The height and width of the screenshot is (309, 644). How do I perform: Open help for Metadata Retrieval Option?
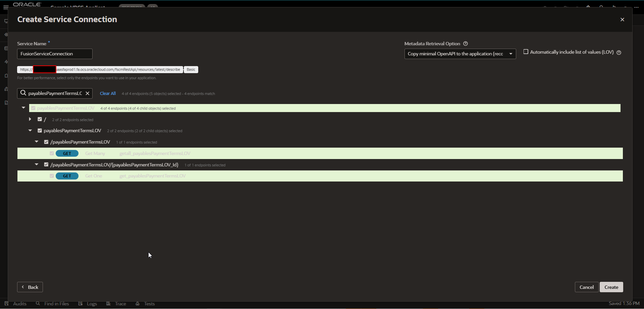466,44
